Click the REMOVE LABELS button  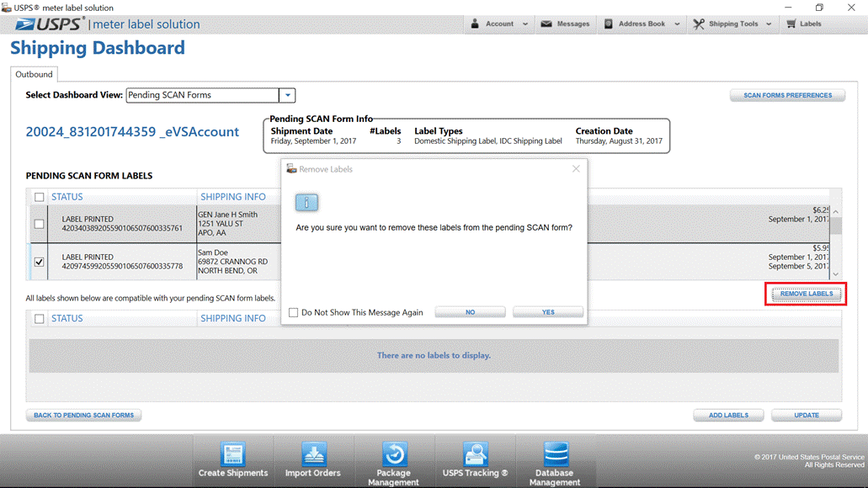[807, 294]
